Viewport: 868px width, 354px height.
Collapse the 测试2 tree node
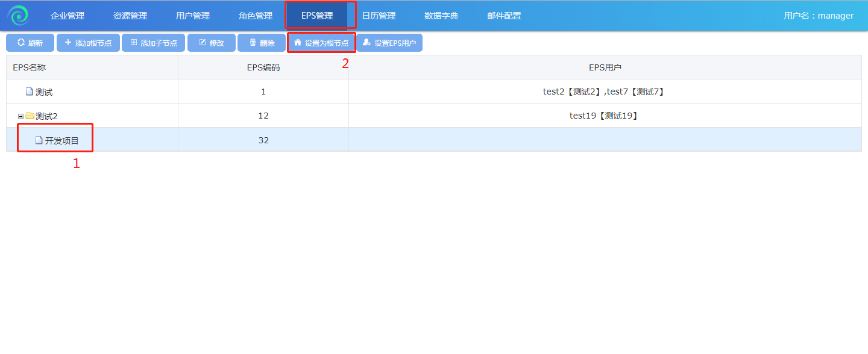point(20,116)
